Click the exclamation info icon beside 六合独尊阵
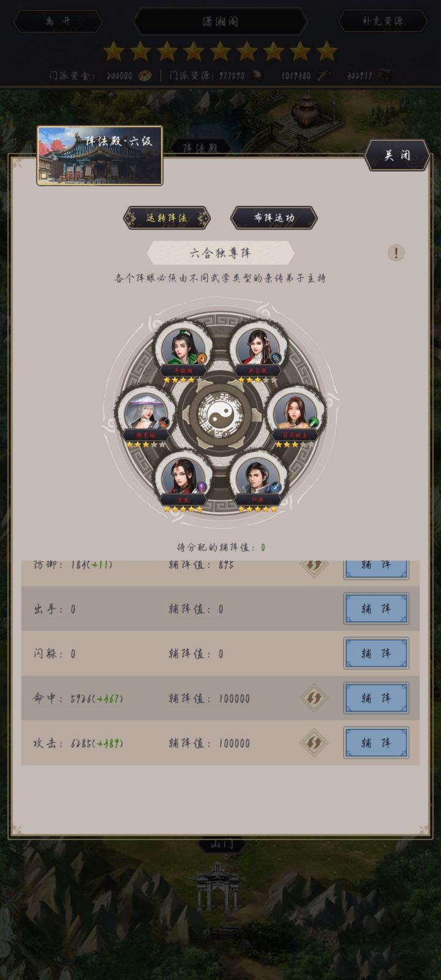This screenshot has height=980, width=441. (396, 252)
